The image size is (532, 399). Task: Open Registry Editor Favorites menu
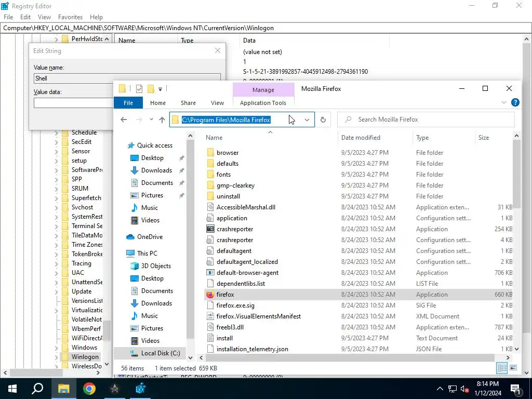point(70,17)
